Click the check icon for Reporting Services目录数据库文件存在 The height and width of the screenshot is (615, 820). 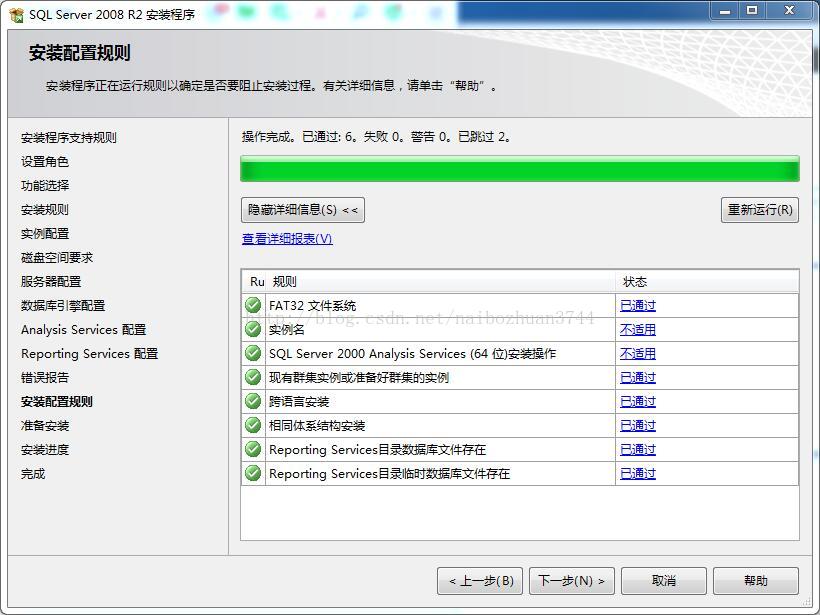[253, 449]
